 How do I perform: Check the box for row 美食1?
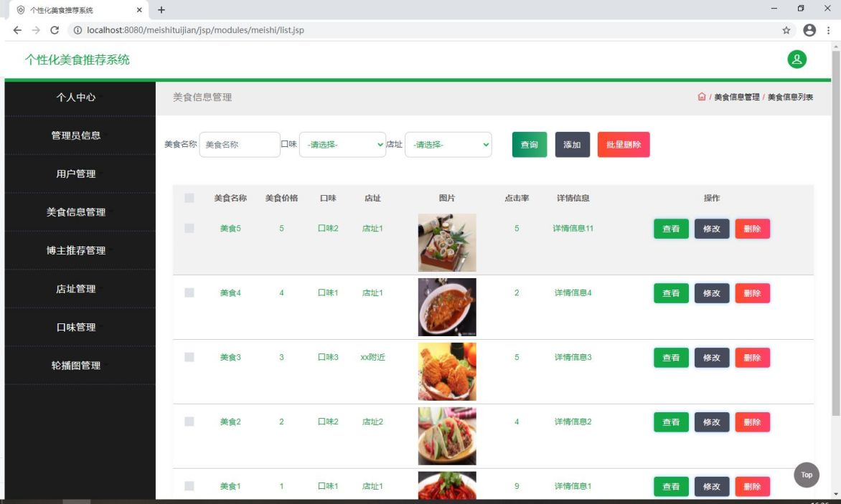pyautogui.click(x=189, y=486)
